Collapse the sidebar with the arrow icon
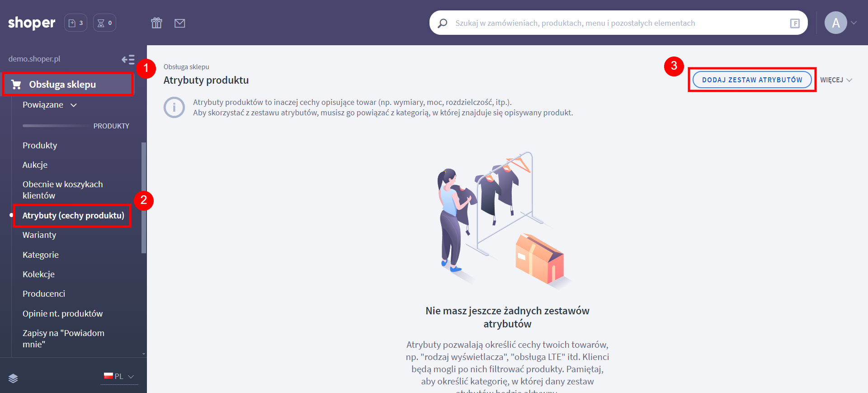 pos(128,59)
